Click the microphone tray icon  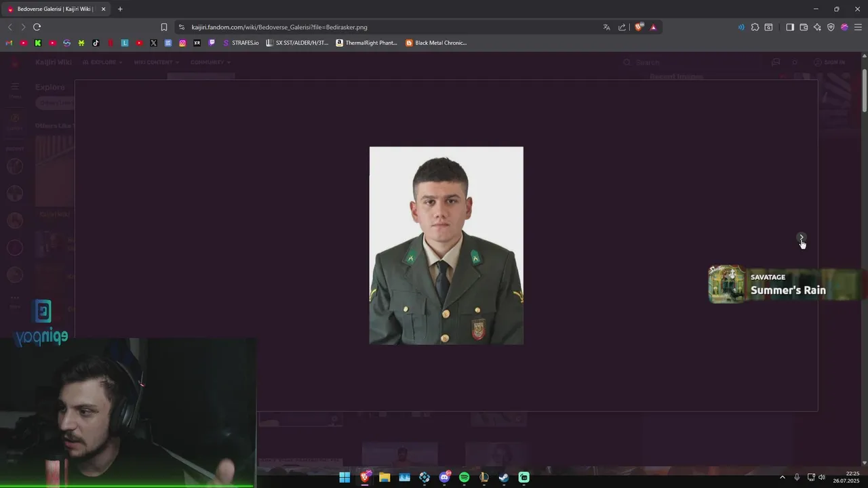tap(797, 477)
